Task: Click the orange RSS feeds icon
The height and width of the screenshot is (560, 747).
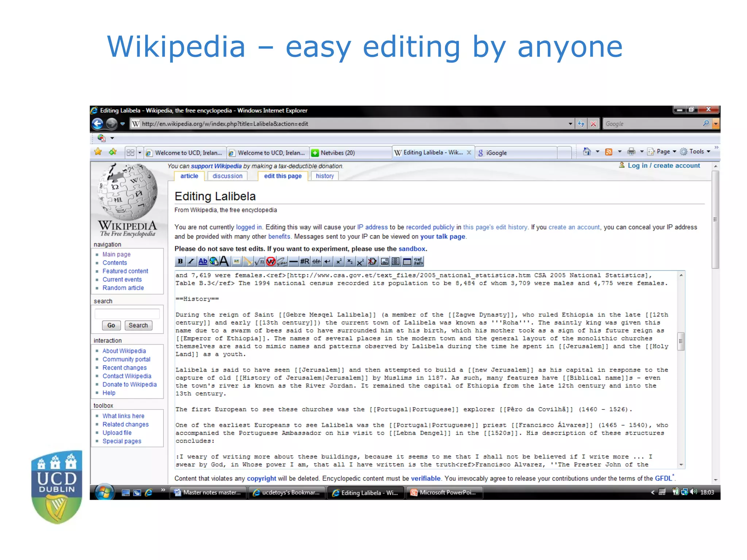Action: point(609,152)
